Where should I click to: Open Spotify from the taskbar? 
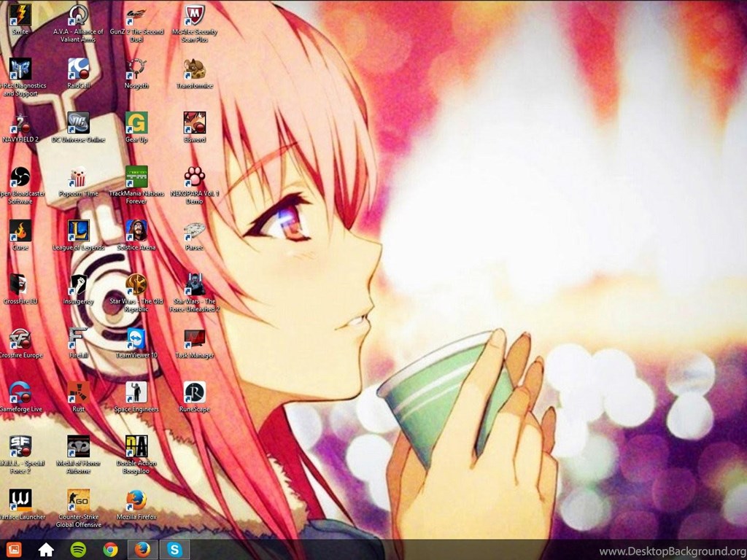coord(78,550)
